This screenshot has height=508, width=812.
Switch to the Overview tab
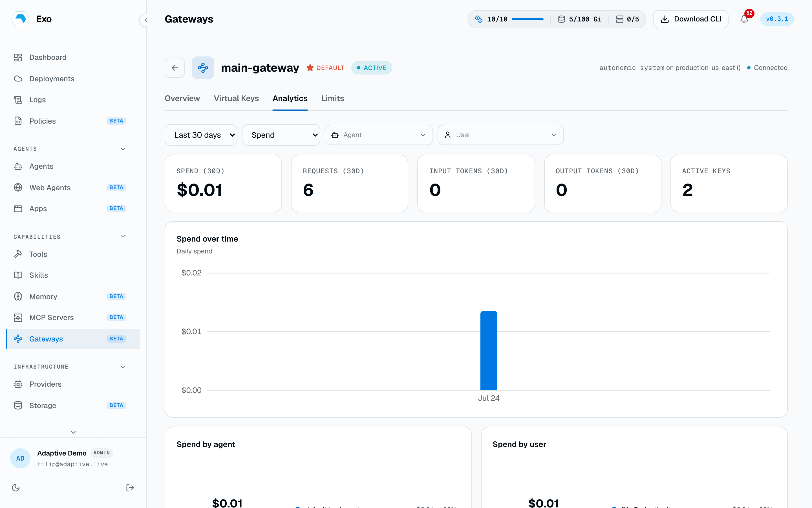[x=182, y=98]
